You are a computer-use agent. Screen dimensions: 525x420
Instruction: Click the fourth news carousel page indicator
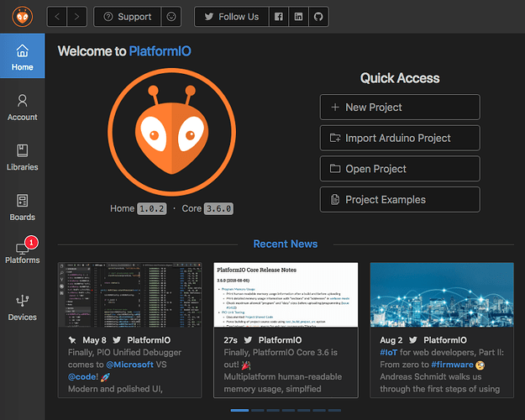pos(288,410)
